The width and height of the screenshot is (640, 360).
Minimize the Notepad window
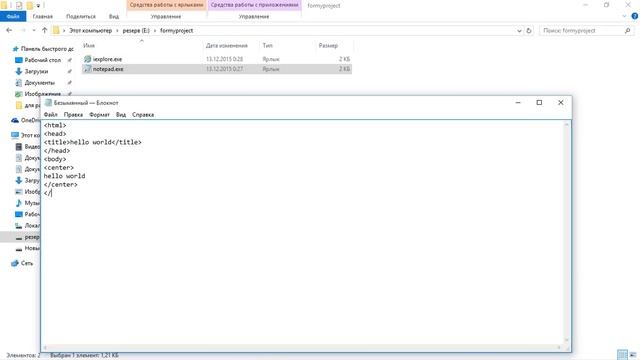(518, 102)
